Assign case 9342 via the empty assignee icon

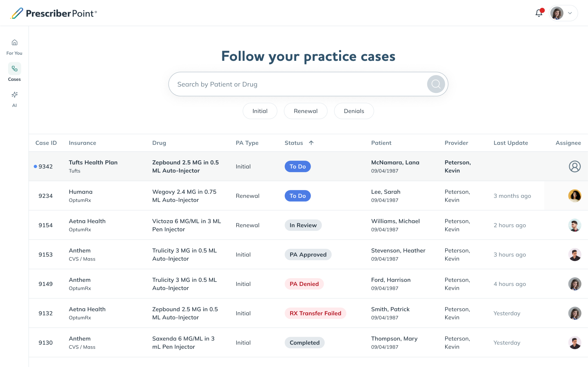click(x=575, y=166)
